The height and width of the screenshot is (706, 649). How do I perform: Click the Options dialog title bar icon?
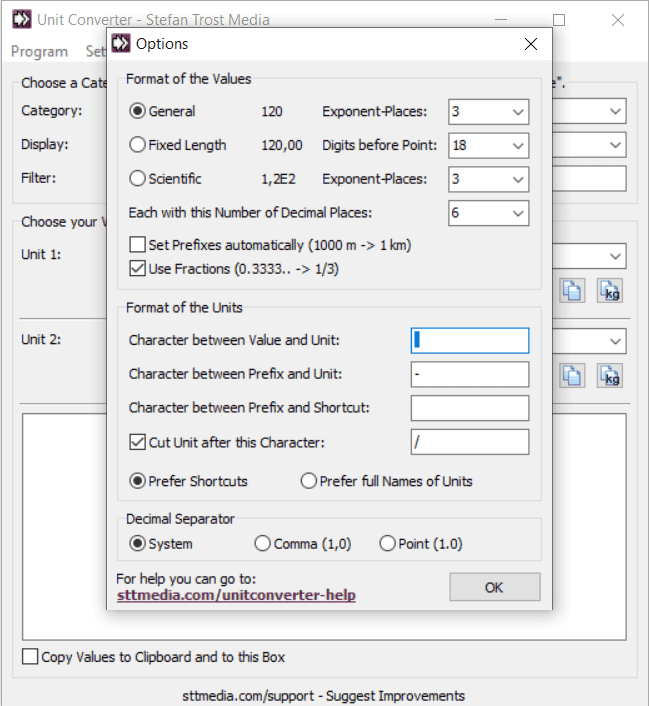(x=121, y=43)
